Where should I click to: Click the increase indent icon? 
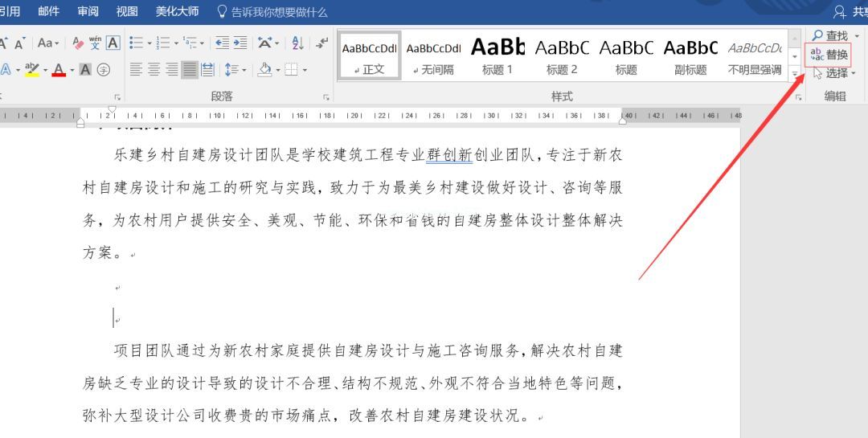240,43
